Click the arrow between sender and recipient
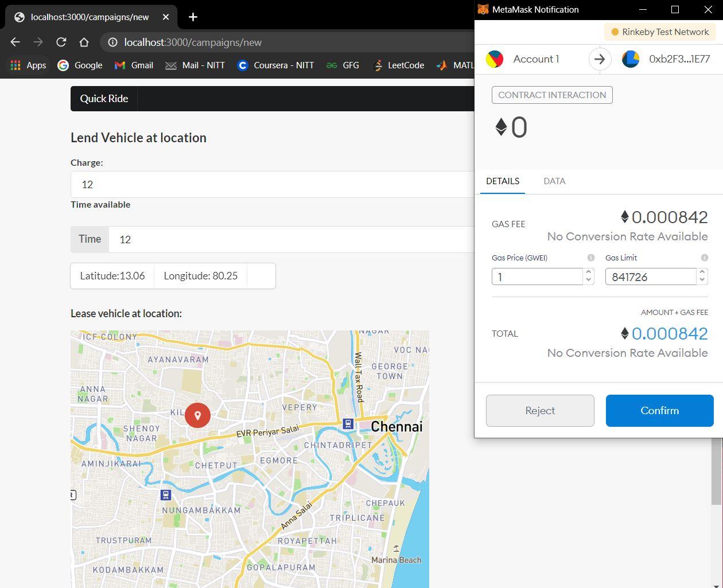Screen dimensions: 723x588 coord(600,59)
